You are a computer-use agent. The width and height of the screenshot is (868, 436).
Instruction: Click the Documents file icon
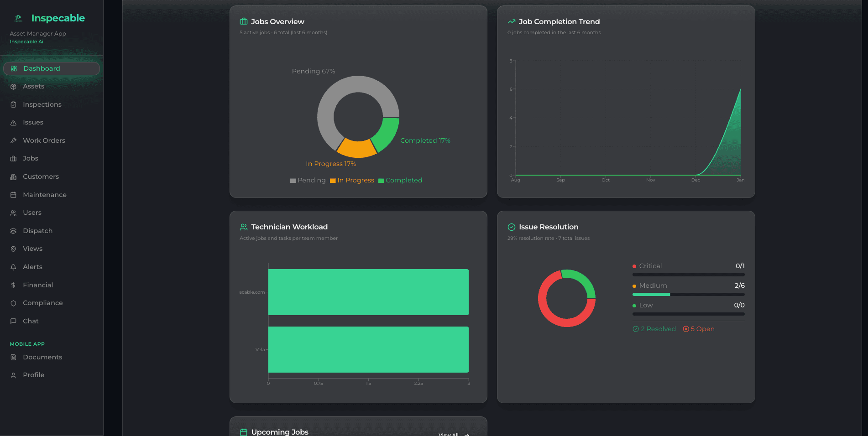click(x=13, y=357)
